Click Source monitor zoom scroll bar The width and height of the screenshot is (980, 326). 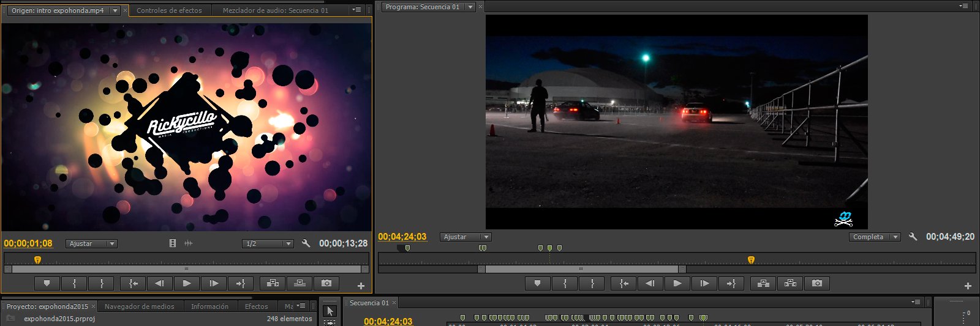(186, 269)
